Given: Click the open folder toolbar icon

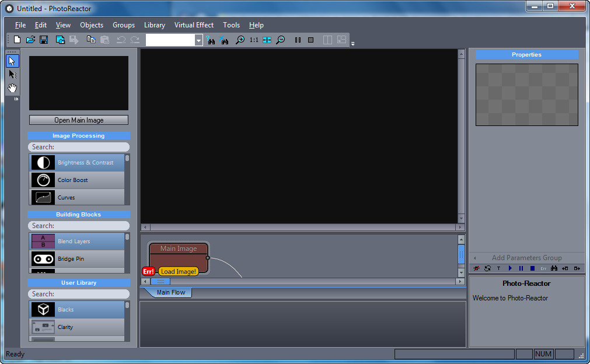Looking at the screenshot, I should 30,40.
